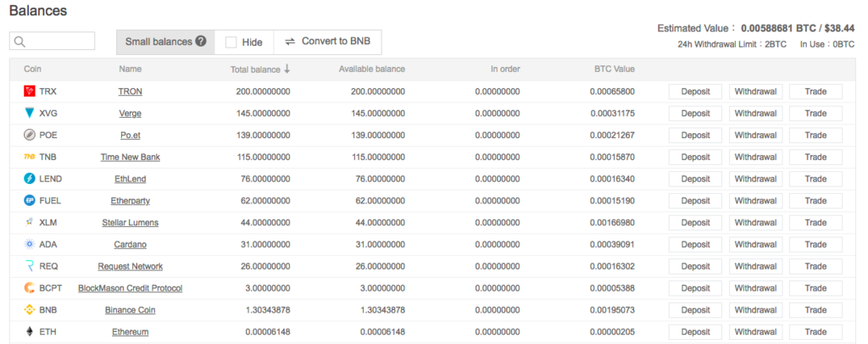
Task: Open the Binance Coin link
Action: pos(130,310)
